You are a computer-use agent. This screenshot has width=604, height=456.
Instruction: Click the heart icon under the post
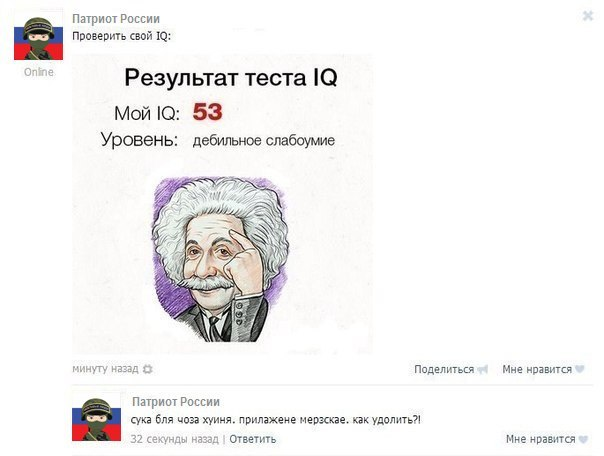click(x=580, y=369)
